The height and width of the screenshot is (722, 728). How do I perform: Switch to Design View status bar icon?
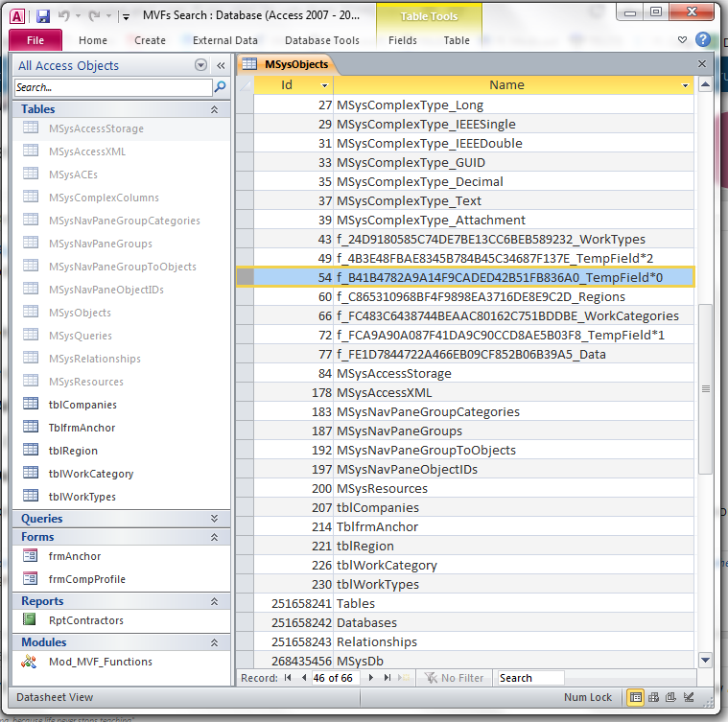tap(689, 697)
